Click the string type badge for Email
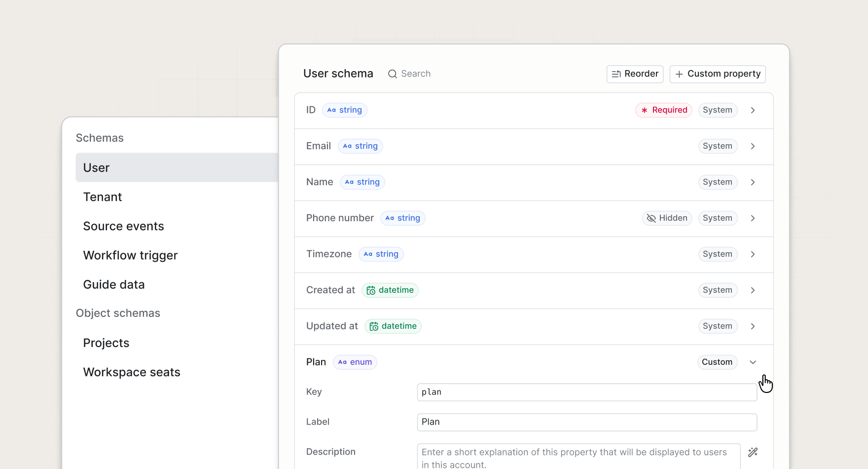Viewport: 868px width, 469px height. point(361,146)
